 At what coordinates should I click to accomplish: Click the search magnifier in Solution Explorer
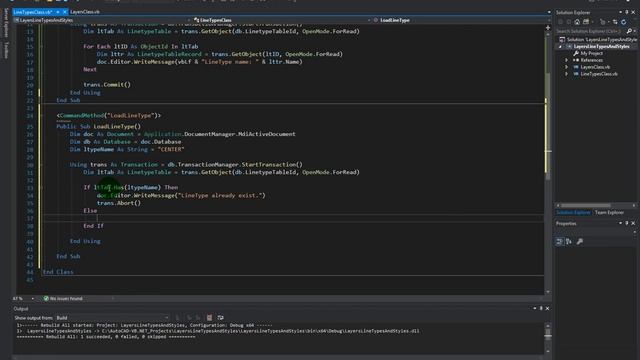click(x=629, y=31)
